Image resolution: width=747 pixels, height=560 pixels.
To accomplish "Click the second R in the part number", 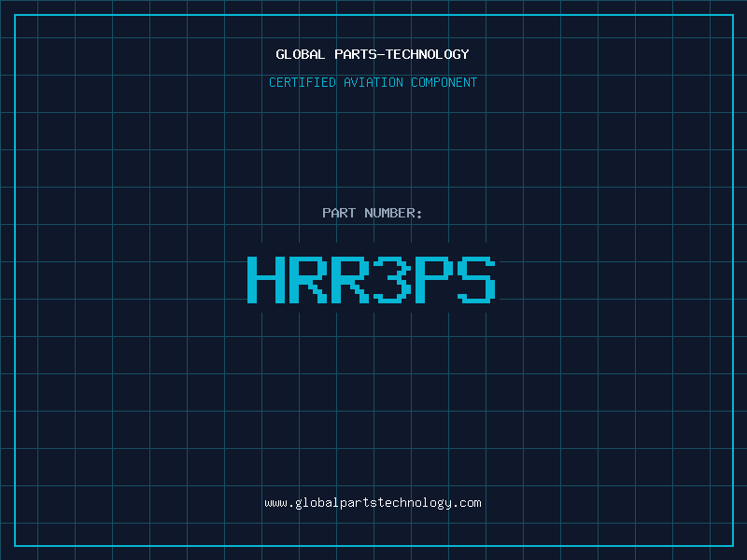I will (x=350, y=279).
